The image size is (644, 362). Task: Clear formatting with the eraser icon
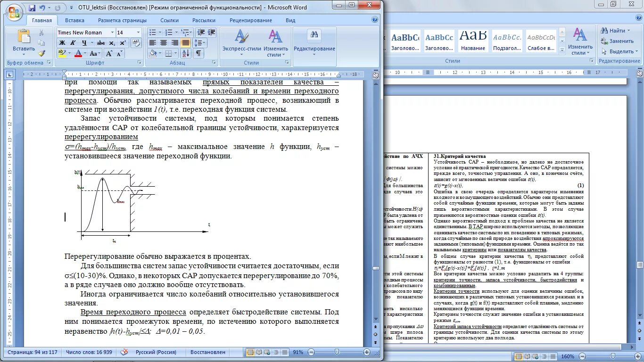[x=136, y=42]
